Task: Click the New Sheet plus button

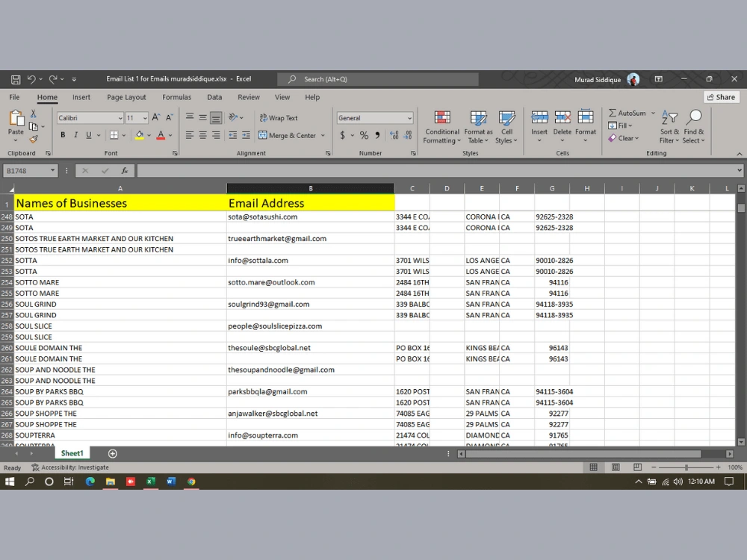Action: coord(113,453)
